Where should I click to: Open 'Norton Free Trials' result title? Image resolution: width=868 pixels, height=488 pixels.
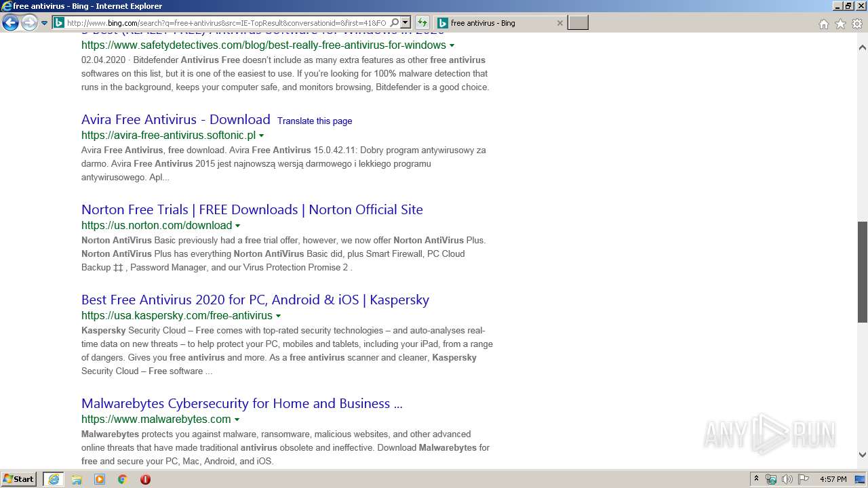point(252,209)
